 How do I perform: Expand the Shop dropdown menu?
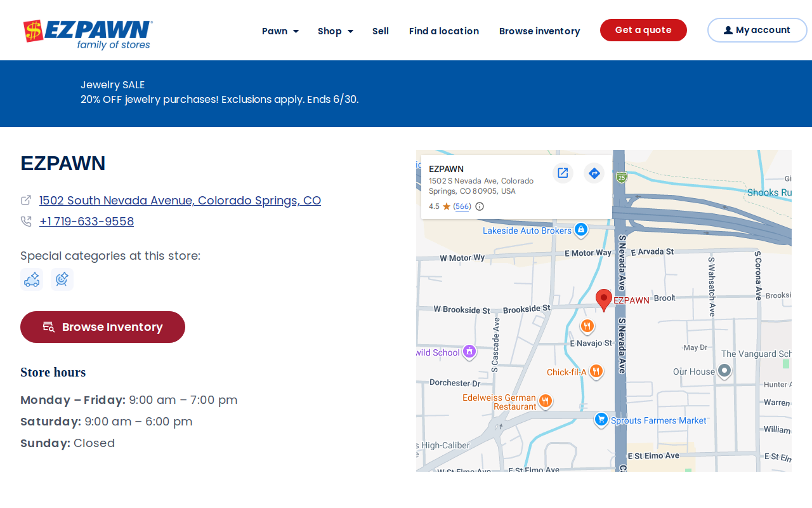336,30
